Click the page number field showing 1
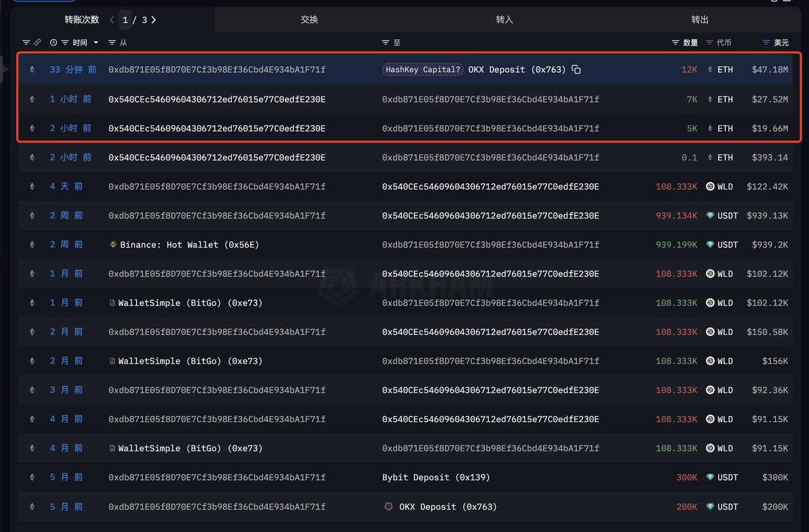 125,20
